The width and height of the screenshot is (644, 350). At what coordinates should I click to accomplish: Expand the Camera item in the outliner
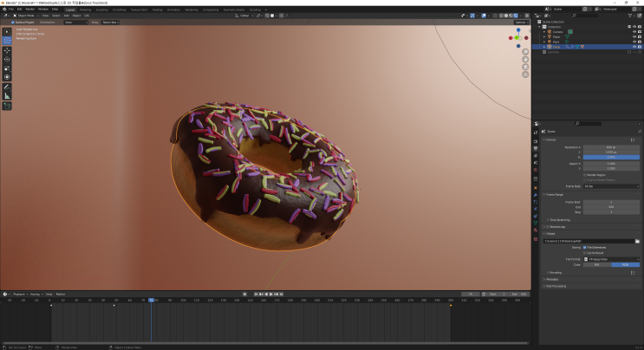(545, 31)
